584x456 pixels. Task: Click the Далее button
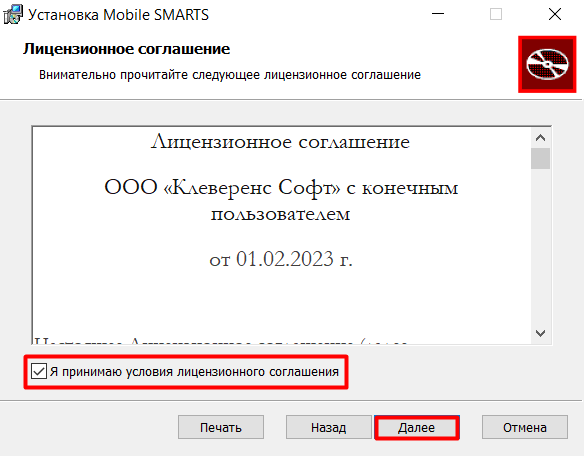tap(417, 427)
